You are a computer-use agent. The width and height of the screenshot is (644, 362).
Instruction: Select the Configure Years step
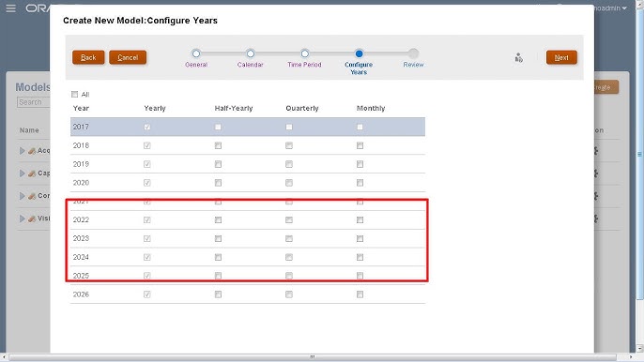(359, 53)
